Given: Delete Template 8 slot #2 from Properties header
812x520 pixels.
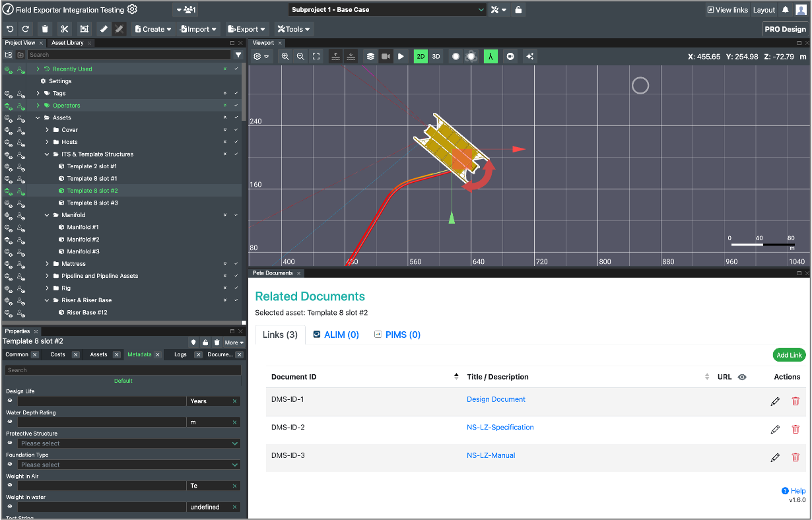Looking at the screenshot, I should [217, 342].
